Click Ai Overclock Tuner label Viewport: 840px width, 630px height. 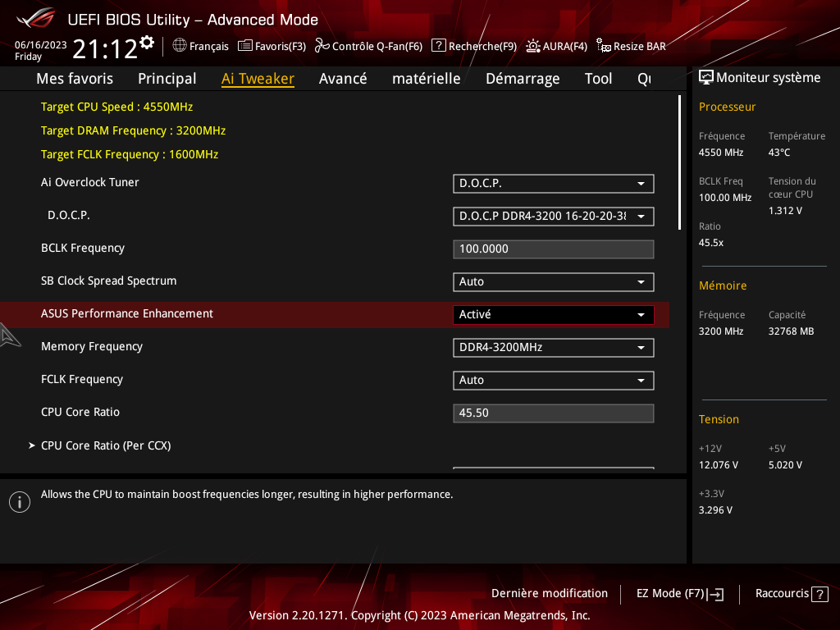point(90,183)
